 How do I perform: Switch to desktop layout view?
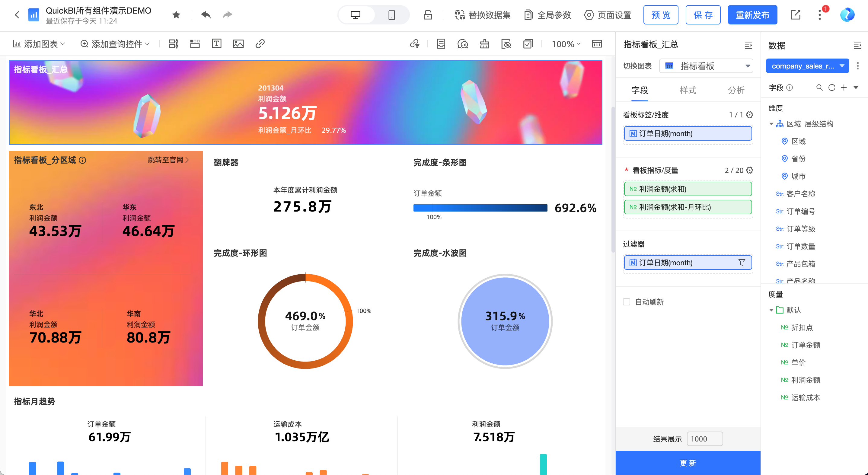(x=356, y=15)
